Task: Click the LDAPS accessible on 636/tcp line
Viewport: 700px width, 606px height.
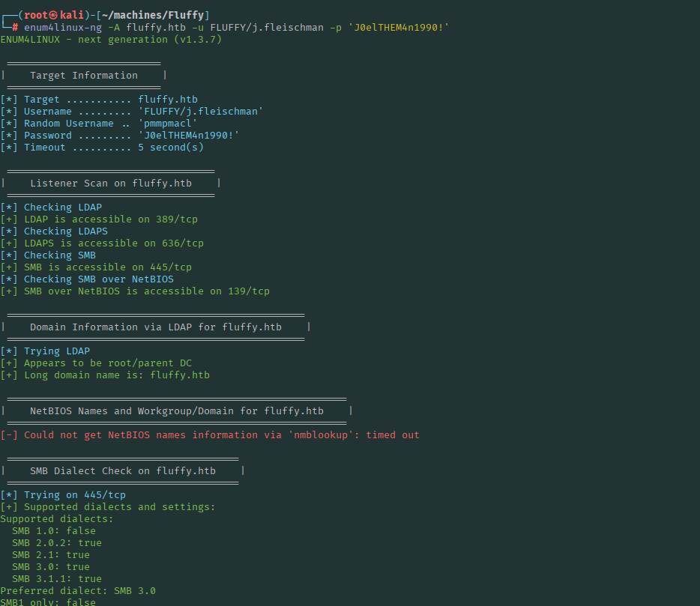Action: pos(102,243)
